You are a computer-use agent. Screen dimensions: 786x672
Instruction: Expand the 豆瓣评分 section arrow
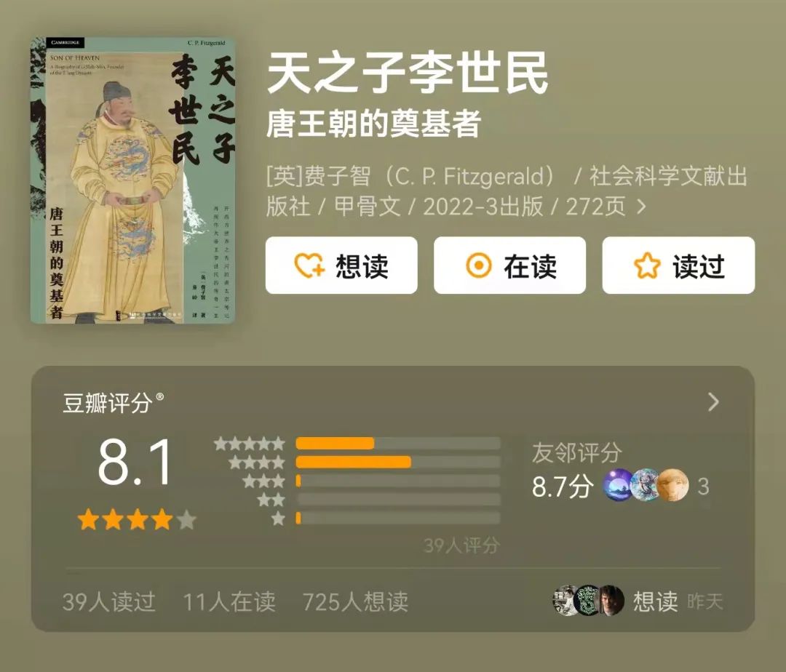coord(713,402)
